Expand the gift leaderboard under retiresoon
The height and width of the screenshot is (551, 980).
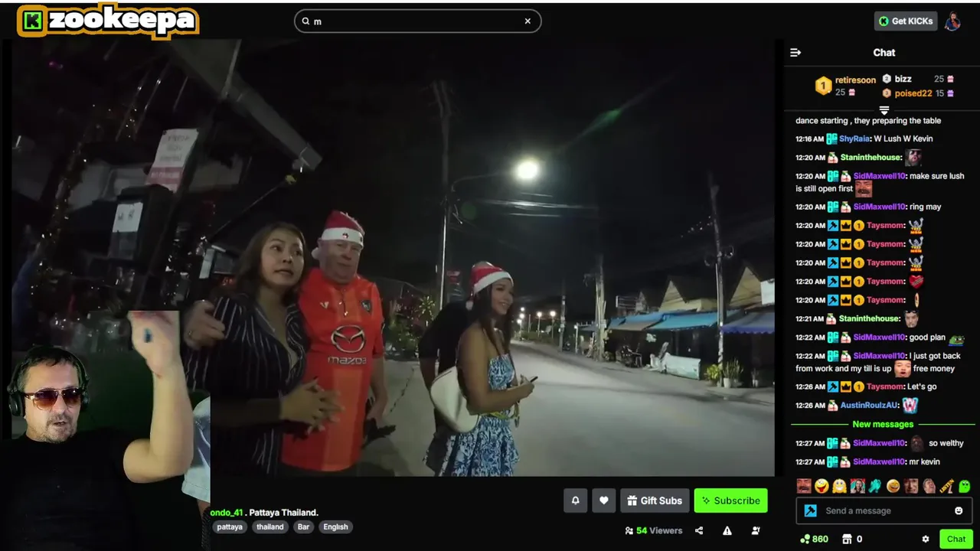pyautogui.click(x=884, y=110)
